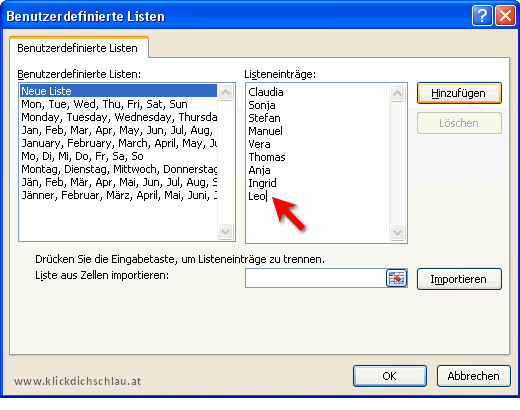Image resolution: width=520 pixels, height=410 pixels.
Task: Confirm with the OK button
Action: pyautogui.click(x=390, y=376)
